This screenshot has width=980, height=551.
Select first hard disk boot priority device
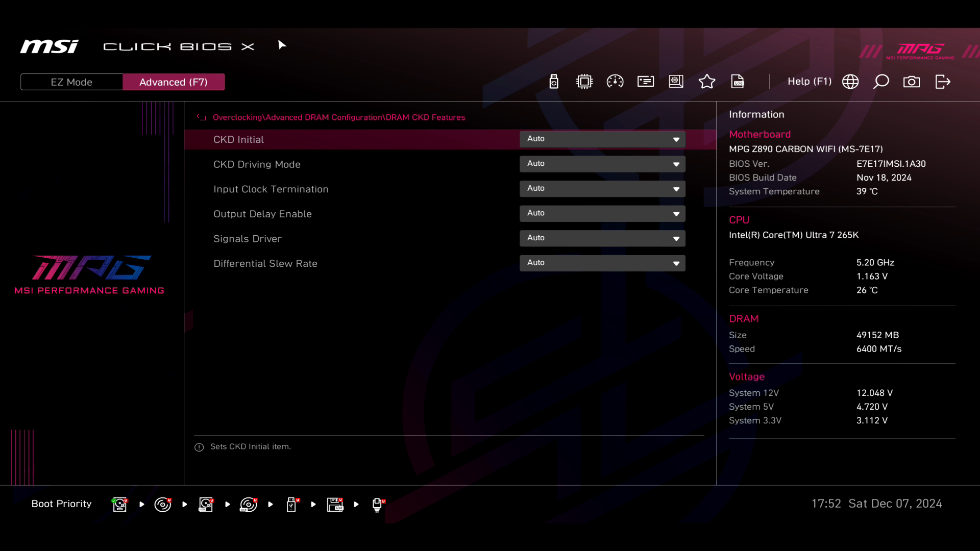click(119, 505)
